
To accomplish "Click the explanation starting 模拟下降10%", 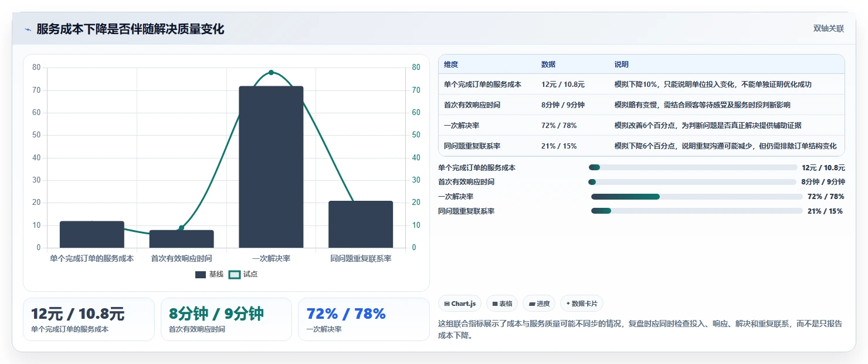I will tap(713, 84).
